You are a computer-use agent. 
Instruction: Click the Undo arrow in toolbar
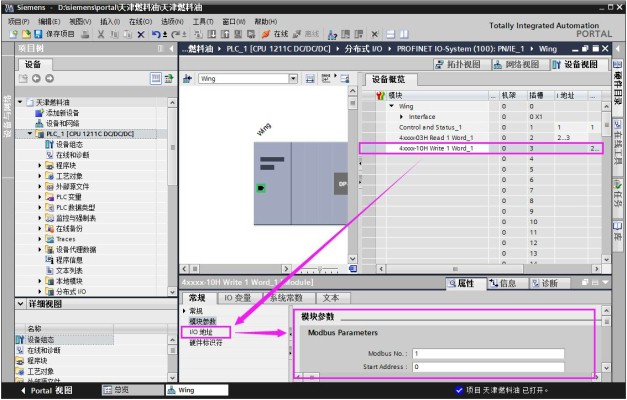(156, 34)
